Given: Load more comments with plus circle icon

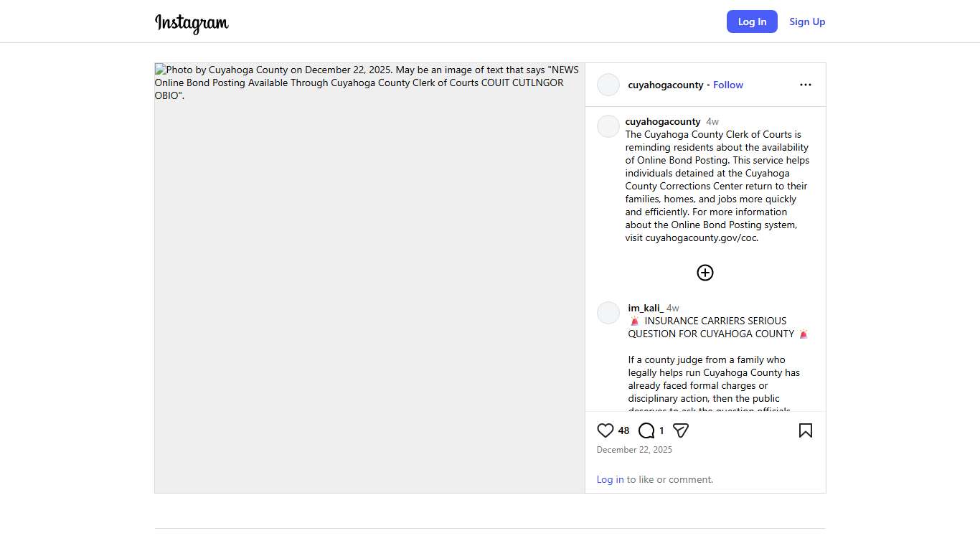Looking at the screenshot, I should pyautogui.click(x=705, y=273).
